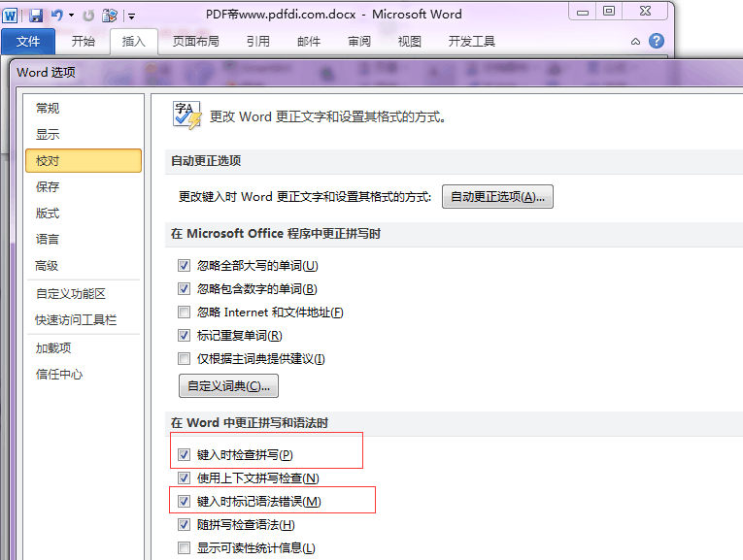Screen dimensions: 743x560
Task: Open 快速访问工具栏 options category
Action: [84, 320]
